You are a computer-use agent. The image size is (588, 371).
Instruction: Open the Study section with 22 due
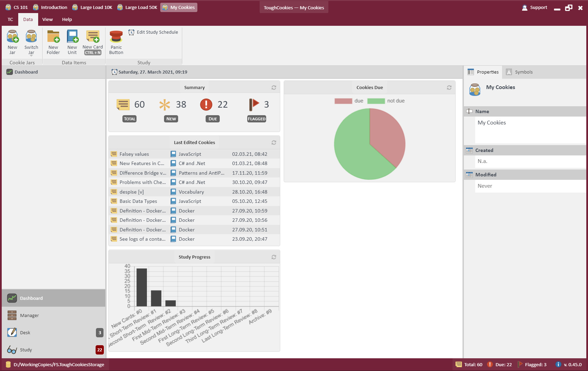(54, 350)
